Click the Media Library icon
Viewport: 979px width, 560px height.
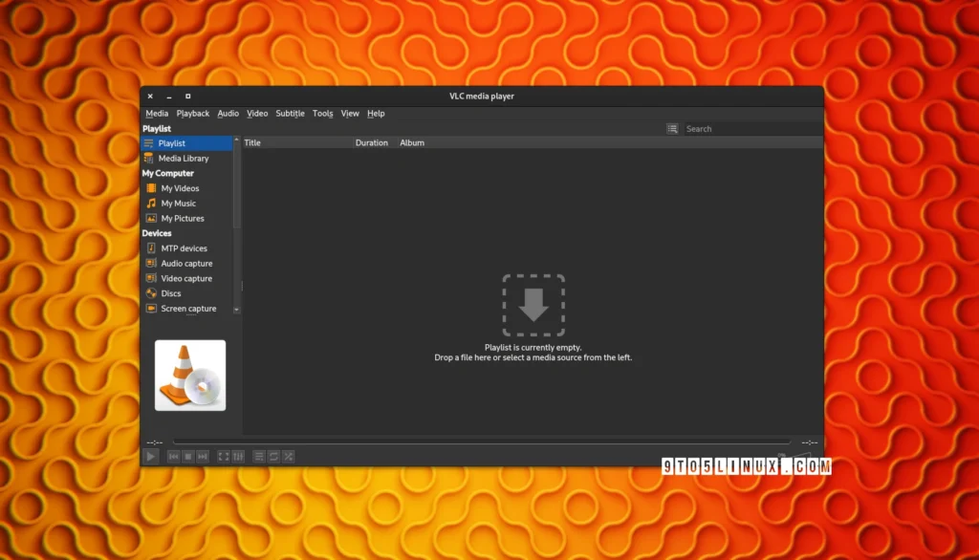[x=148, y=158]
